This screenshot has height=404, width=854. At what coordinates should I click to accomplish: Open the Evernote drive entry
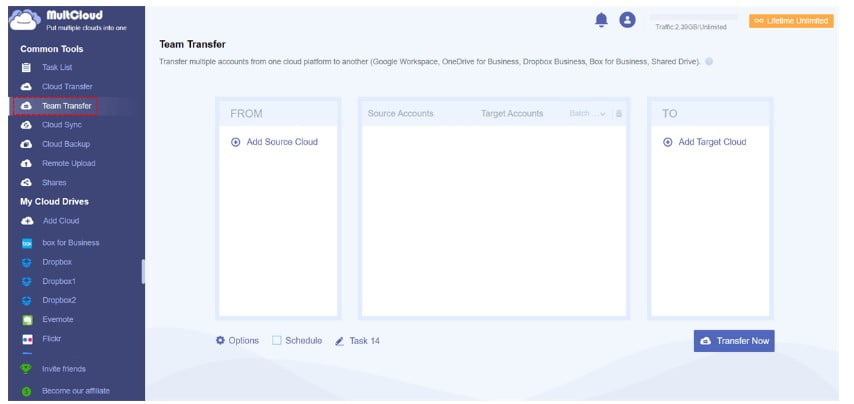pos(58,320)
